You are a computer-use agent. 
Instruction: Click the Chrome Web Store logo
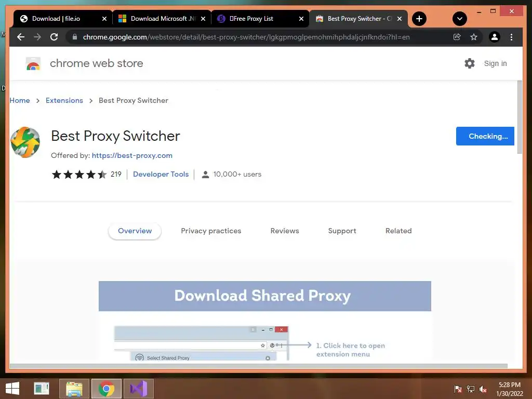(33, 63)
